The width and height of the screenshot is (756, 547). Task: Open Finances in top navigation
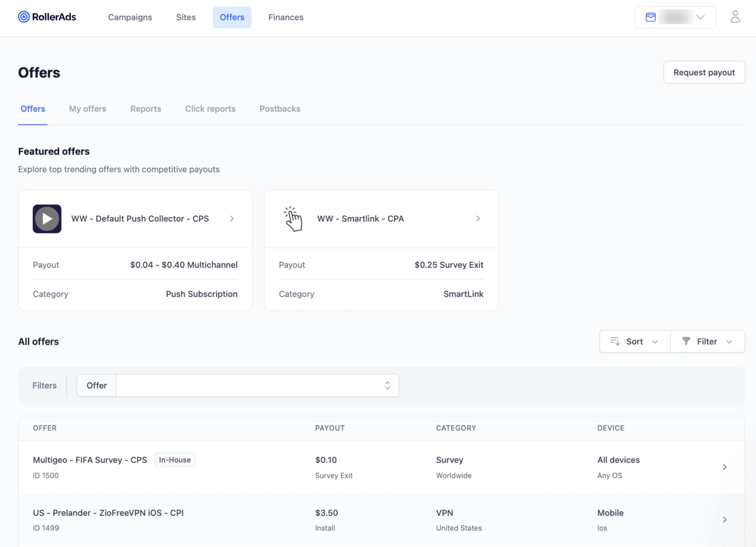[x=286, y=17]
